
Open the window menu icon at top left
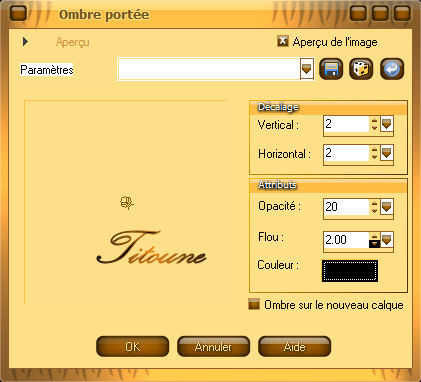18,13
